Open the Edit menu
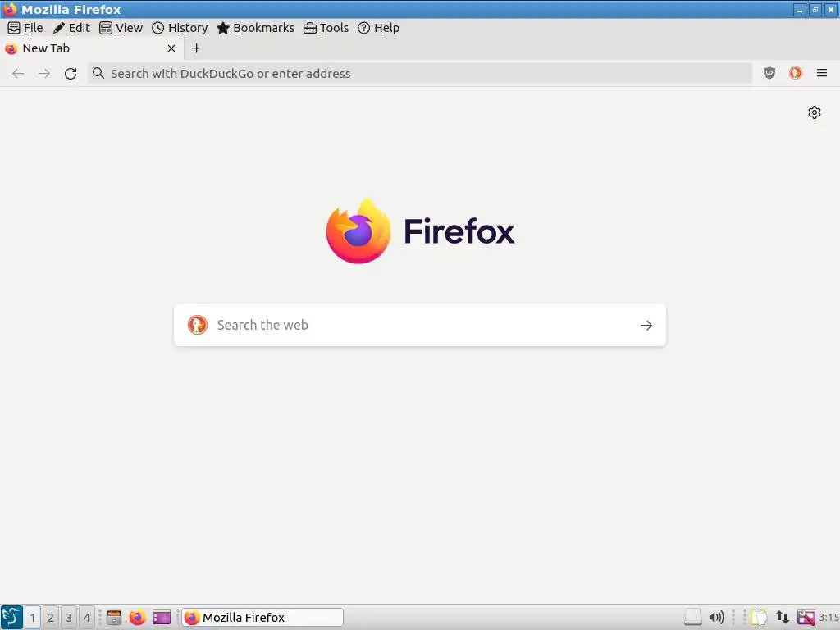The image size is (840, 630). (71, 28)
